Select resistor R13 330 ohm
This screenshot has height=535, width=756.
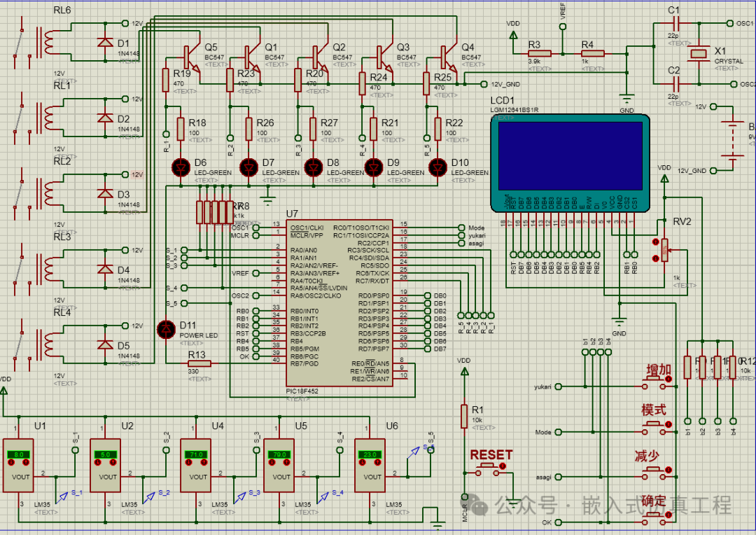pos(199,363)
